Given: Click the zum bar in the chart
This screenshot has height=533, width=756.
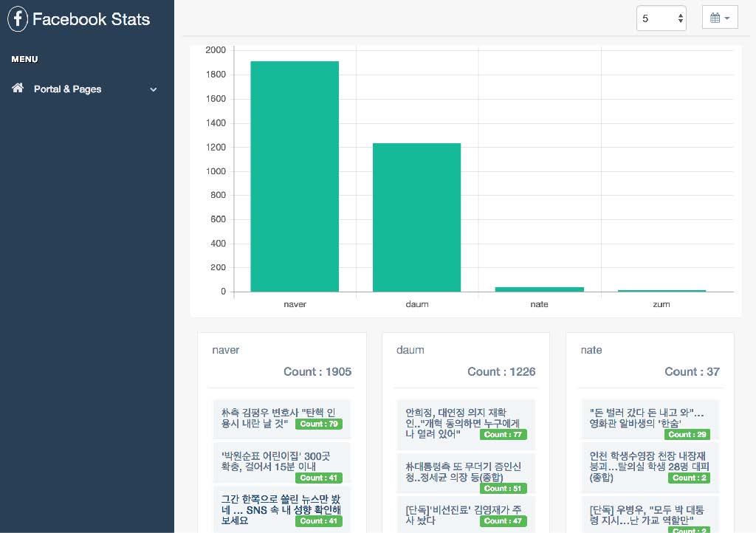Looking at the screenshot, I should (661, 291).
